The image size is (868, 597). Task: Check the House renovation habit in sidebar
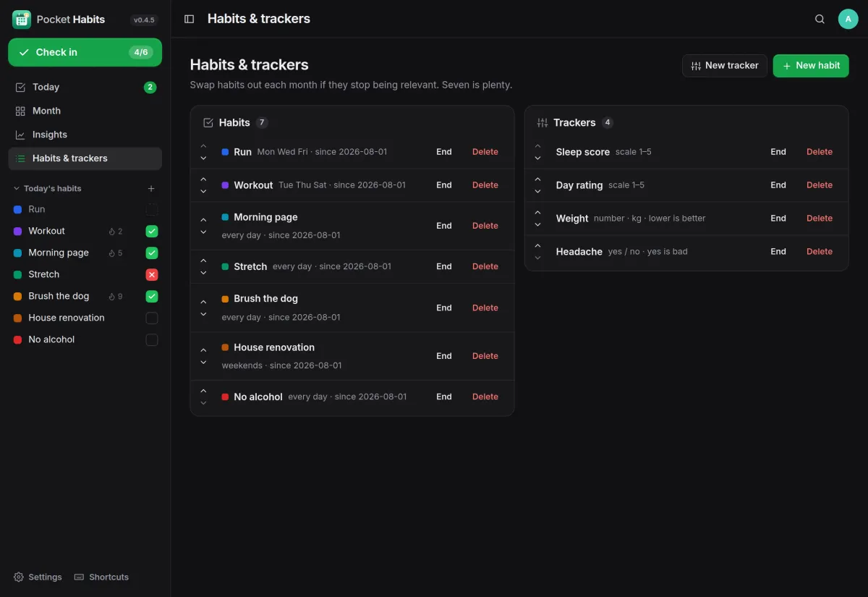click(152, 318)
